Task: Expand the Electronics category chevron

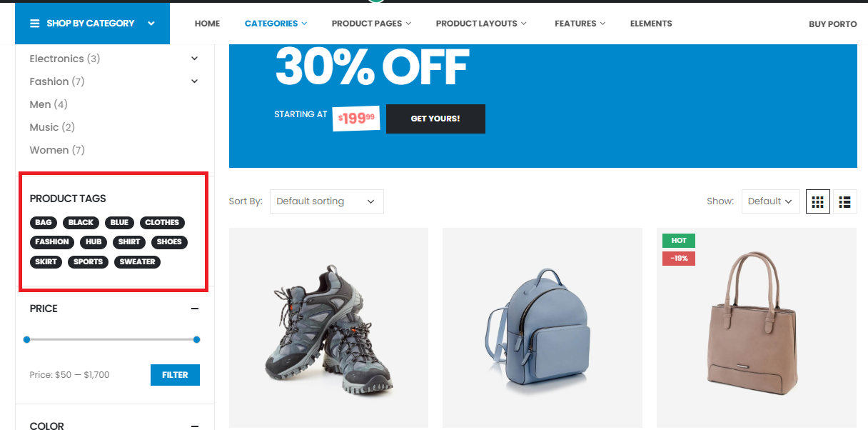Action: 195,59
